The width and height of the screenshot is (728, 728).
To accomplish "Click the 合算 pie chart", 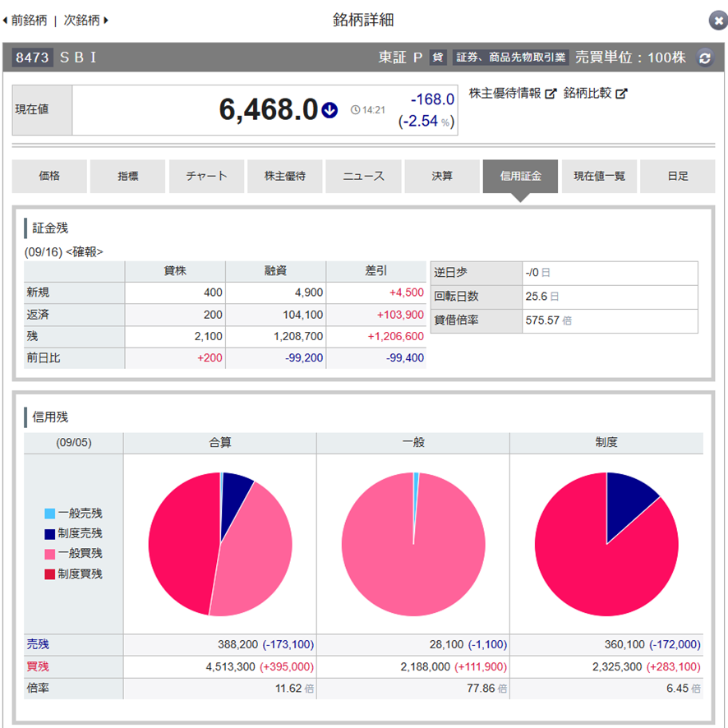I will [220, 544].
